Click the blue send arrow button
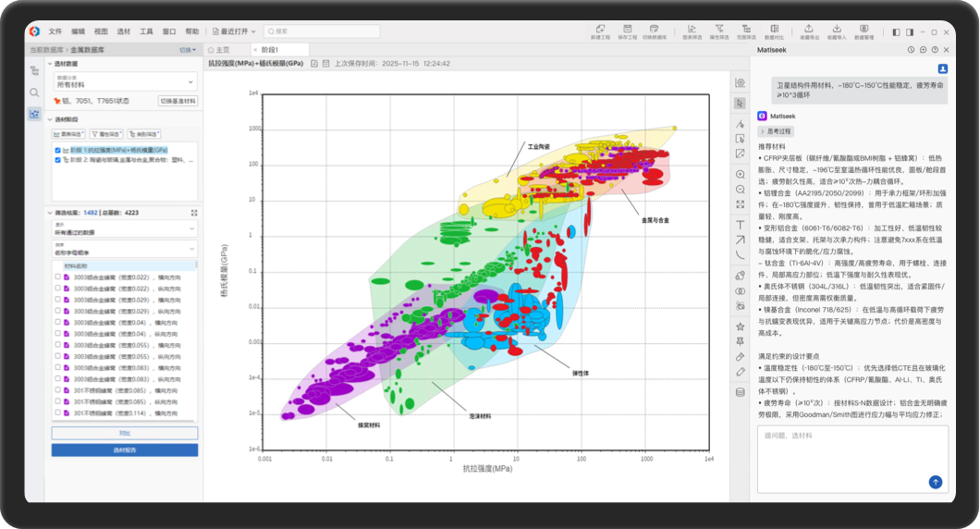Viewport: 980px width, 529px height. pos(936,482)
